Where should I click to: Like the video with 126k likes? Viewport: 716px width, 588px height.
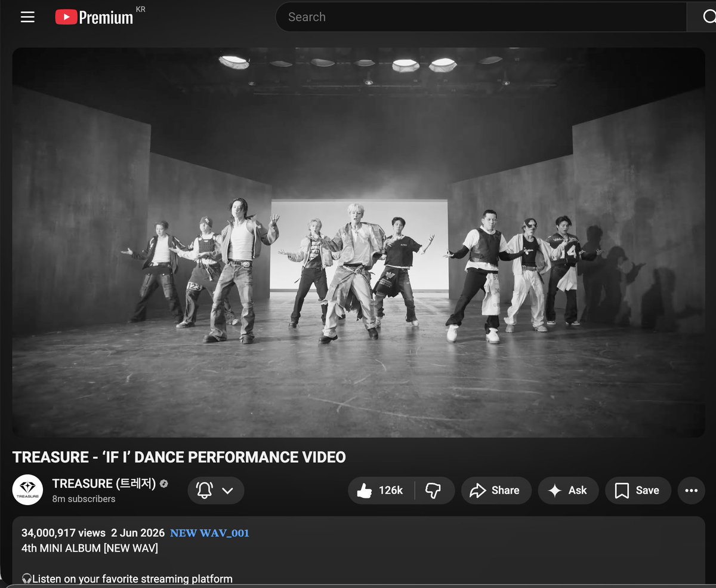pos(381,490)
